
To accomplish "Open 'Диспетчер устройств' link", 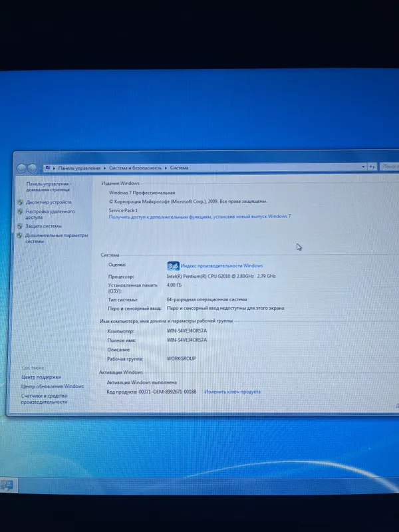I will [49, 202].
